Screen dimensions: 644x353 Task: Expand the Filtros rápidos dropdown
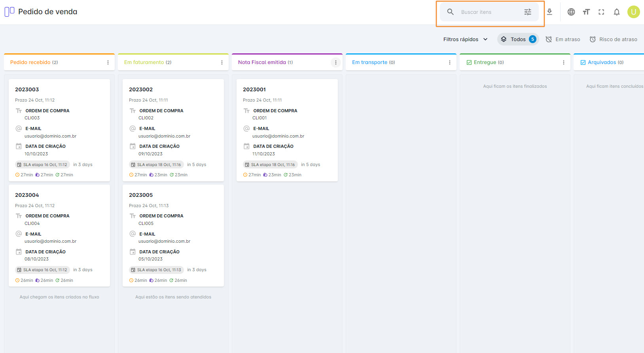[x=465, y=39]
